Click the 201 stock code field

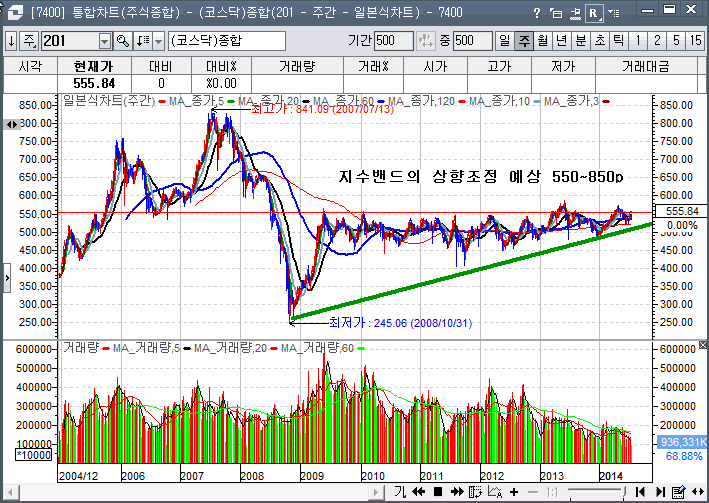pyautogui.click(x=70, y=41)
